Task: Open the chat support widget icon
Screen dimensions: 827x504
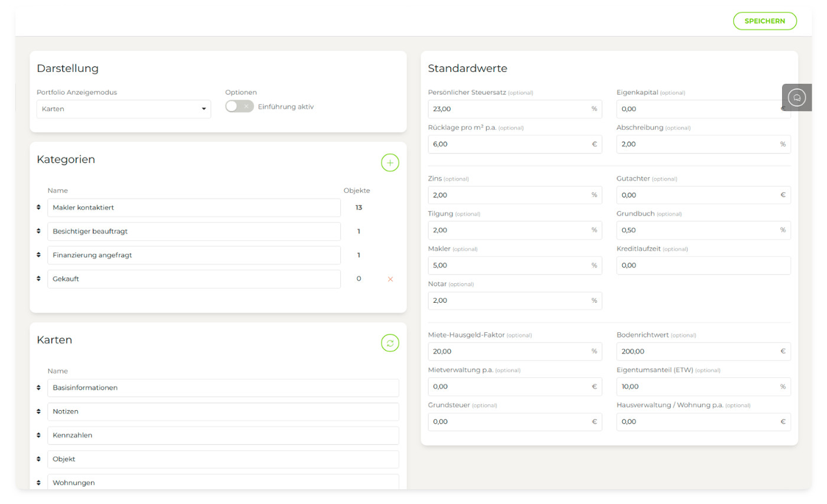Action: 797,98
